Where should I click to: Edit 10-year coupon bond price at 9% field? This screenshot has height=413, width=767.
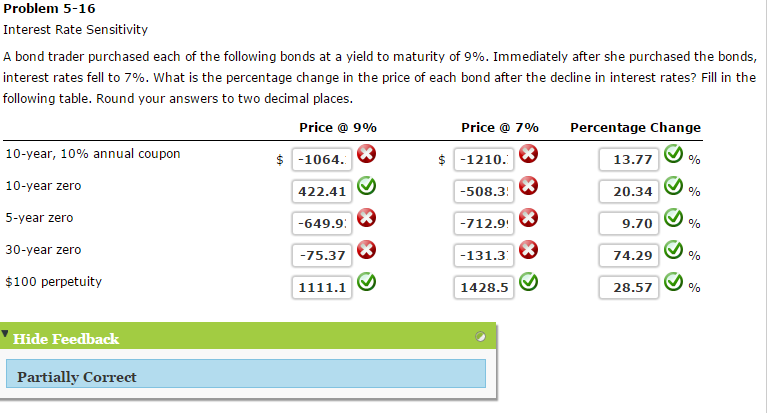[x=320, y=159]
